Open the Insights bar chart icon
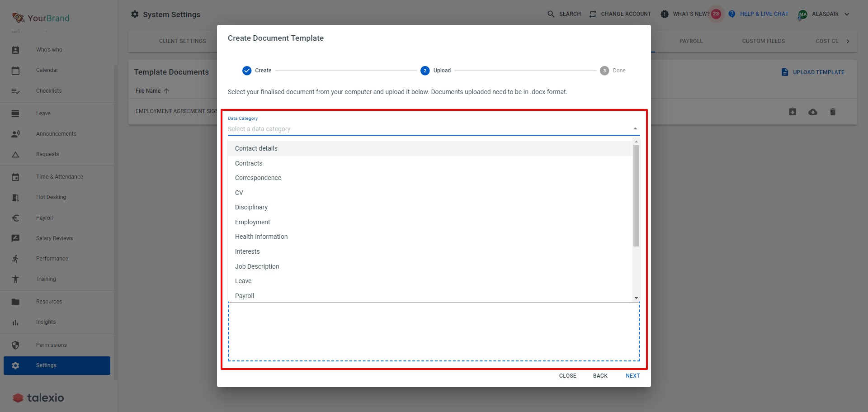868x412 pixels. (15, 322)
